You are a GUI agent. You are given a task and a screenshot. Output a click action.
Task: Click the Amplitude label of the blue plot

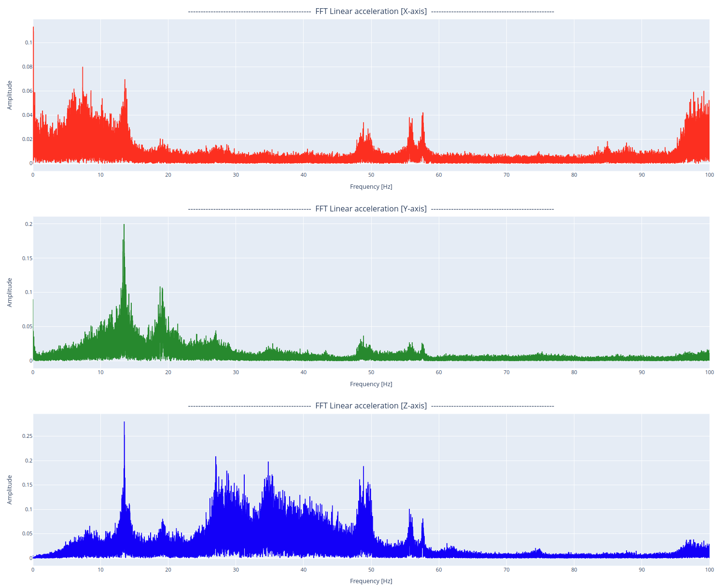(x=10, y=490)
